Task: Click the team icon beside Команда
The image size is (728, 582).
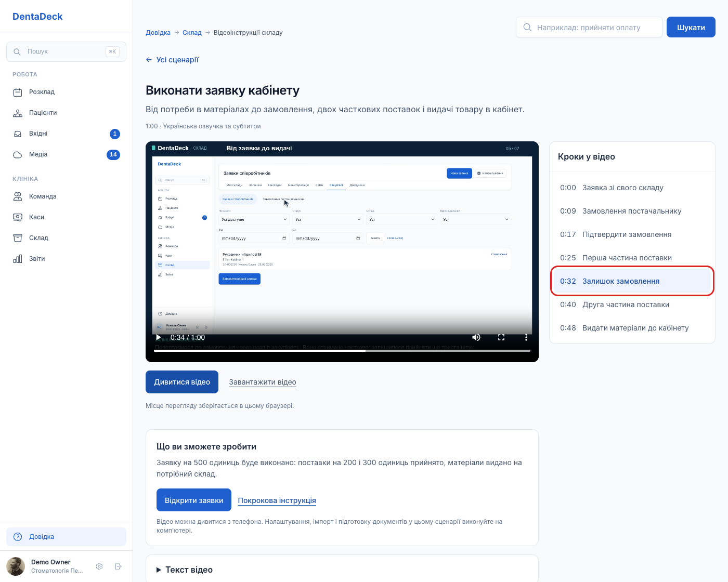Action: point(18,196)
